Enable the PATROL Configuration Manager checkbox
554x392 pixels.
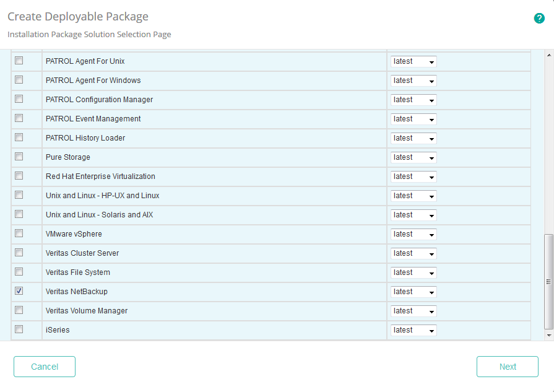click(x=19, y=99)
